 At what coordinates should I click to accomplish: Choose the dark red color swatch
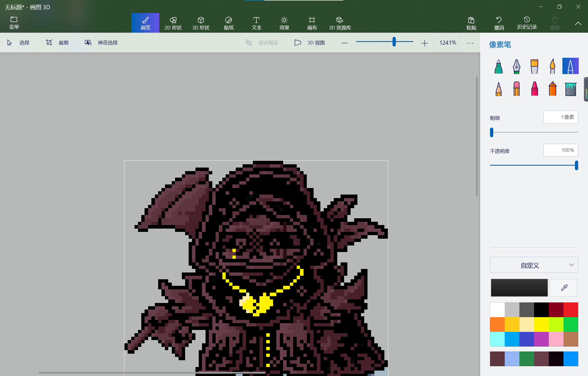coord(556,310)
